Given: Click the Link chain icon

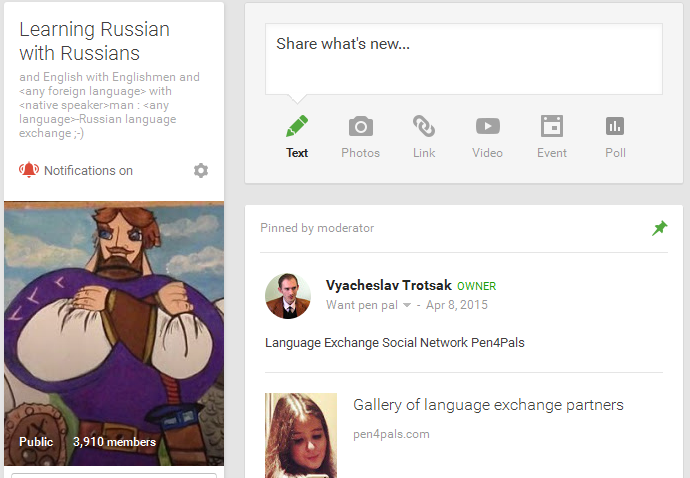Looking at the screenshot, I should [x=424, y=126].
